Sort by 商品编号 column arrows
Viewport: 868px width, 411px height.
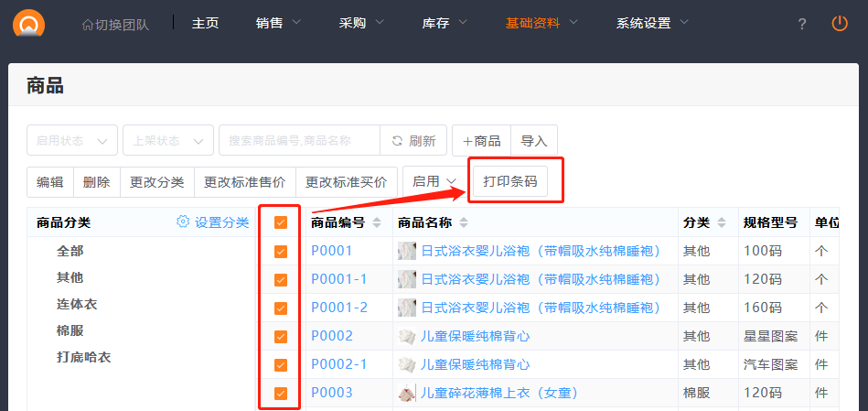377,222
